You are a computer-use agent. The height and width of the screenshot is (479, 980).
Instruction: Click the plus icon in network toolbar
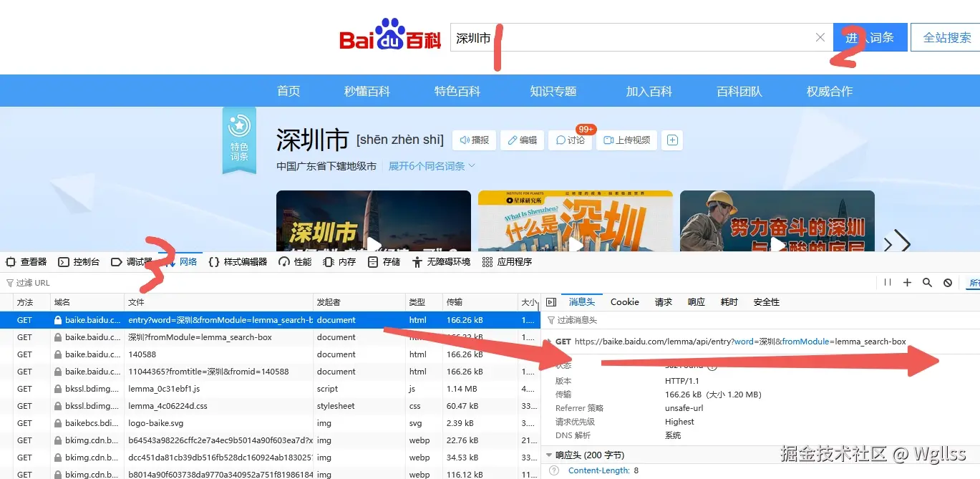coord(907,283)
